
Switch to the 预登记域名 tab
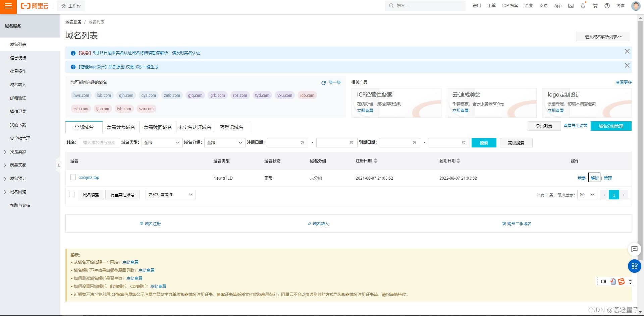(231, 127)
